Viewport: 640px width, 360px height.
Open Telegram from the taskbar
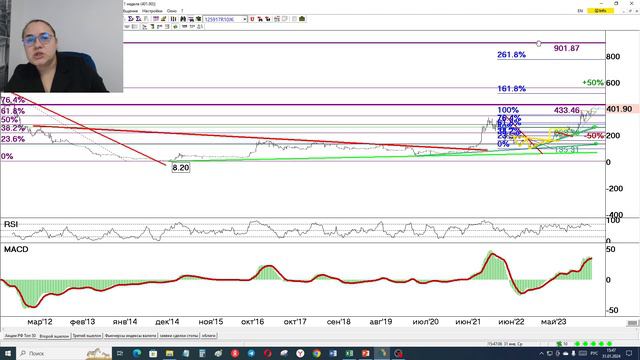251,353
